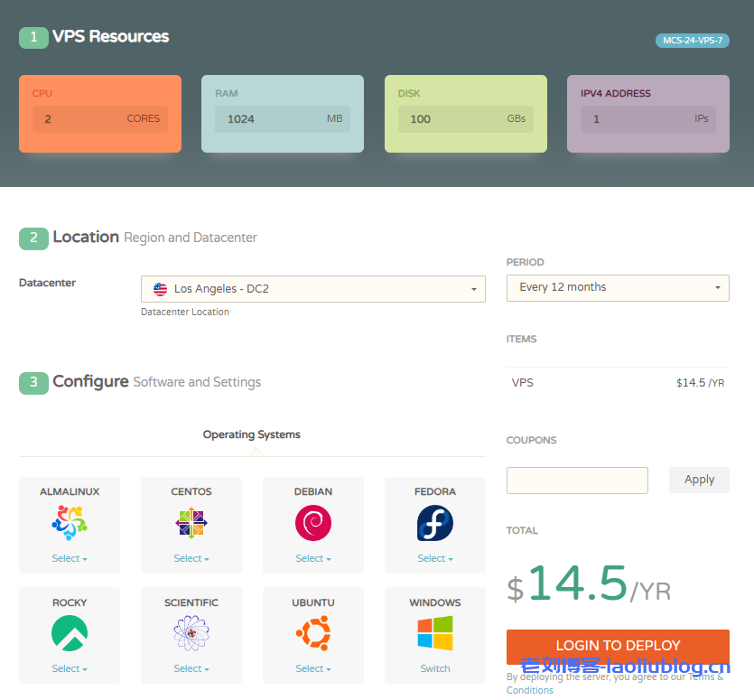Expand the Select dropdown under Debian
Image resolution: width=754 pixels, height=700 pixels.
coord(312,556)
